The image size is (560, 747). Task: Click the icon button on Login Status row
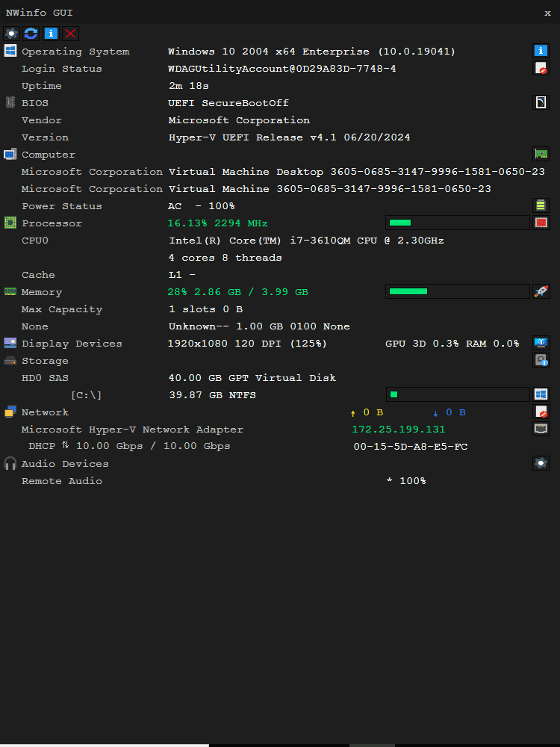[541, 68]
